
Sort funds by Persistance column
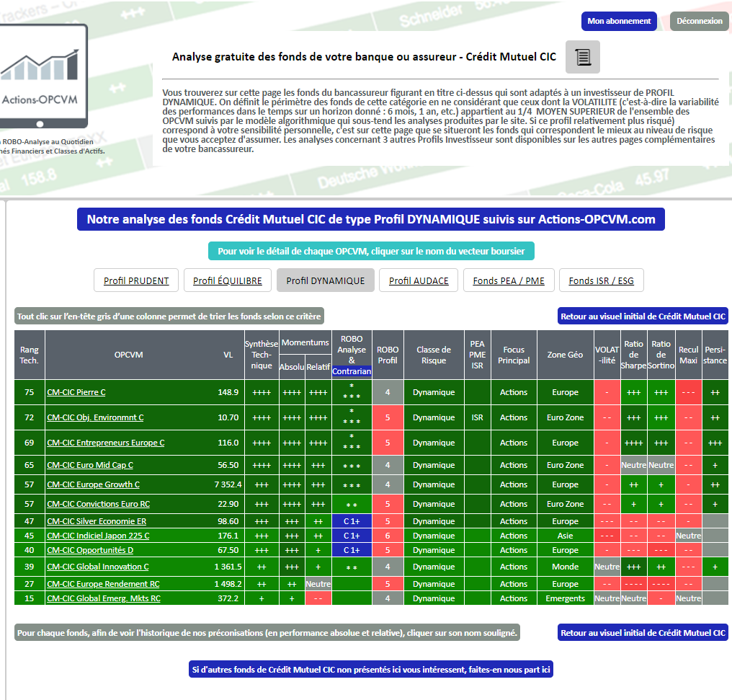(715, 355)
